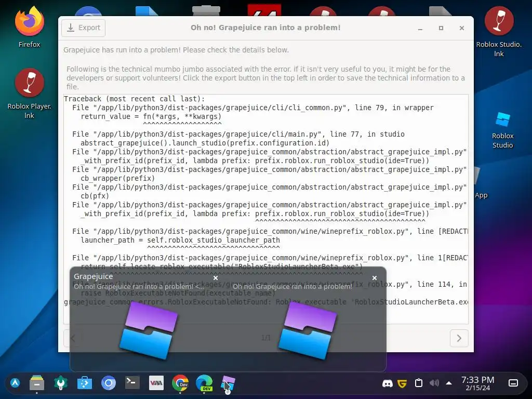Screen dimensions: 532x399
Task: Close the Grapejuice error window
Action: tap(462, 28)
